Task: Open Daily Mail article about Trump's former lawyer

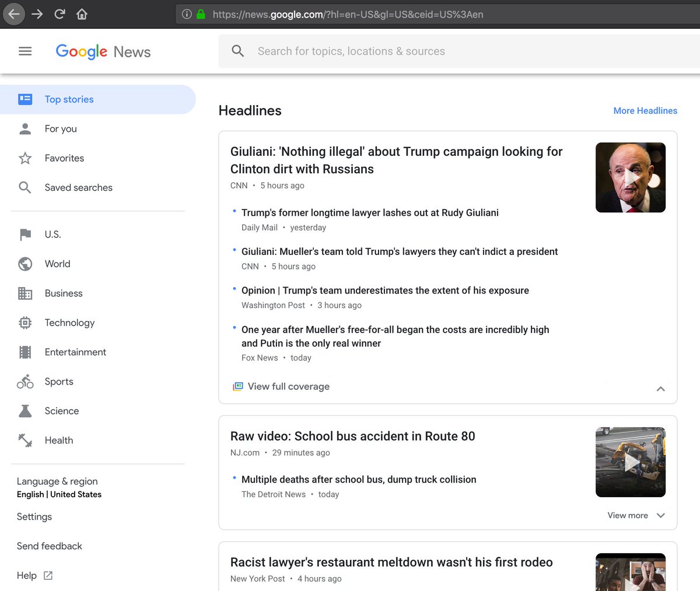Action: coord(370,213)
